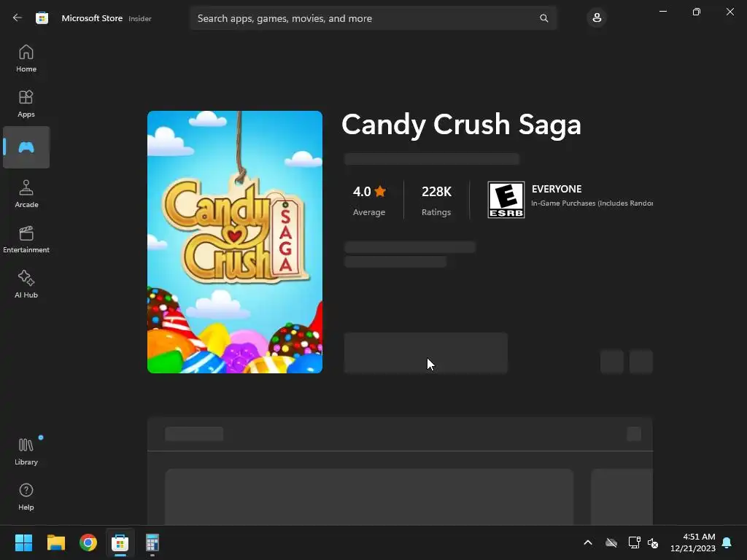
Task: Open Windows Start menu
Action: click(23, 542)
